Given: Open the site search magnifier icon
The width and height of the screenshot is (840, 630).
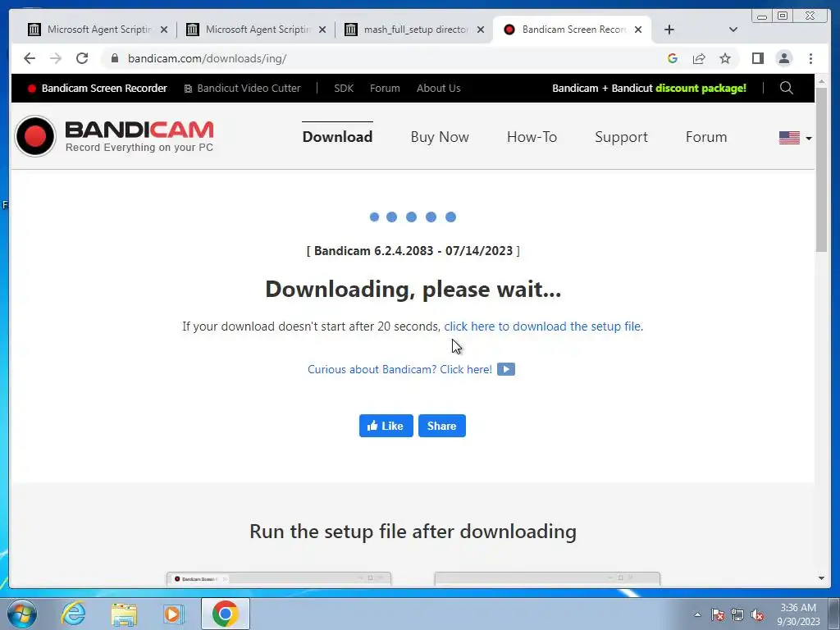Looking at the screenshot, I should tap(786, 88).
